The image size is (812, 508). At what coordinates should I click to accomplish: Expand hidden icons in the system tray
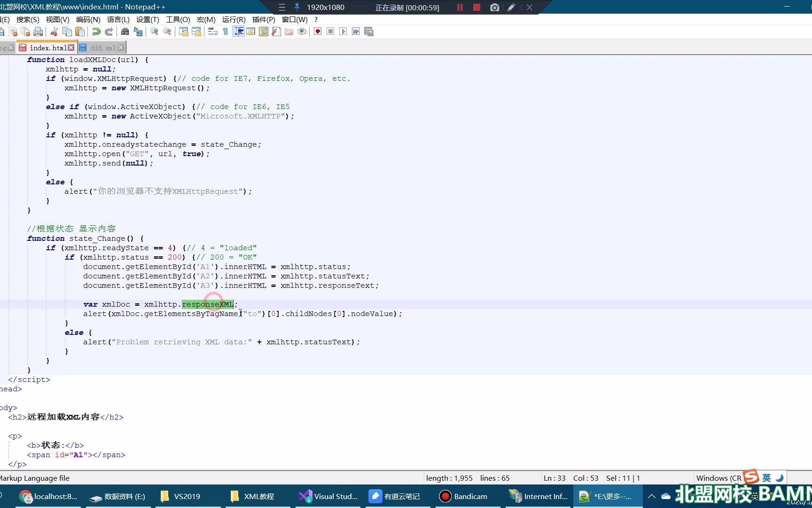click(x=652, y=496)
